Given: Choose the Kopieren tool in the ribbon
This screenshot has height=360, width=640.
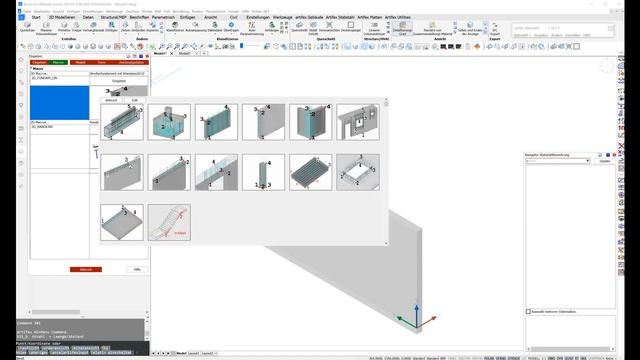Looking at the screenshot, I should click(x=152, y=27).
